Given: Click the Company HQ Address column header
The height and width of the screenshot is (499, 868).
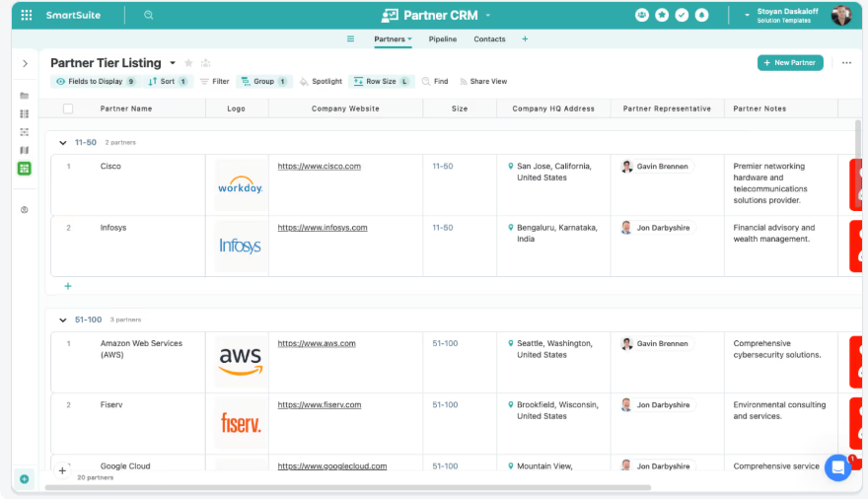Looking at the screenshot, I should (x=553, y=108).
